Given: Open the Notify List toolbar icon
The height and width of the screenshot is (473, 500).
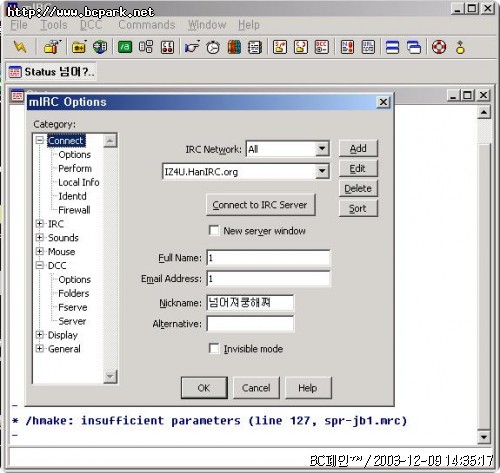Looking at the screenshot, I should coord(347,47).
